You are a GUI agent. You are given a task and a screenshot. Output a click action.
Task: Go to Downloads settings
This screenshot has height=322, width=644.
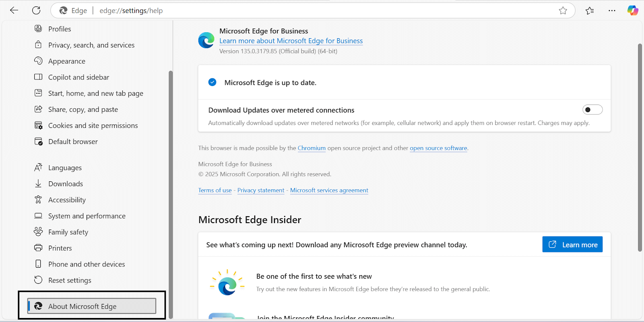point(66,184)
